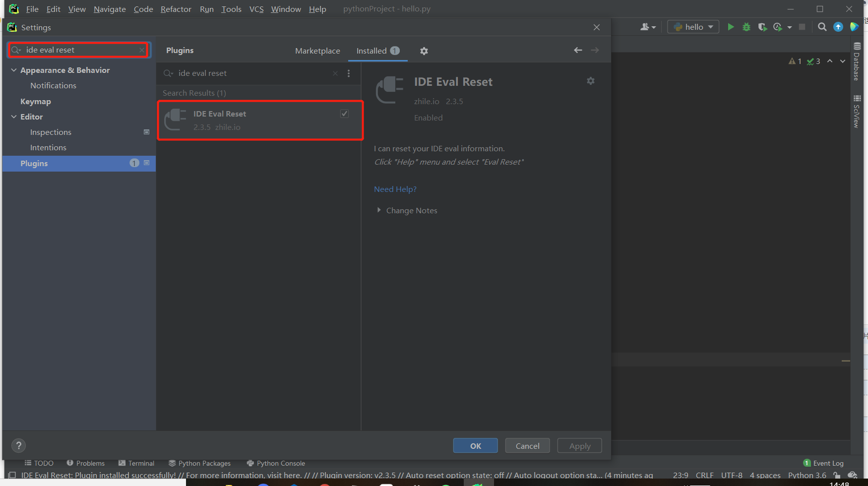Image resolution: width=868 pixels, height=486 pixels.
Task: Open the Event Log tool window
Action: (x=823, y=463)
